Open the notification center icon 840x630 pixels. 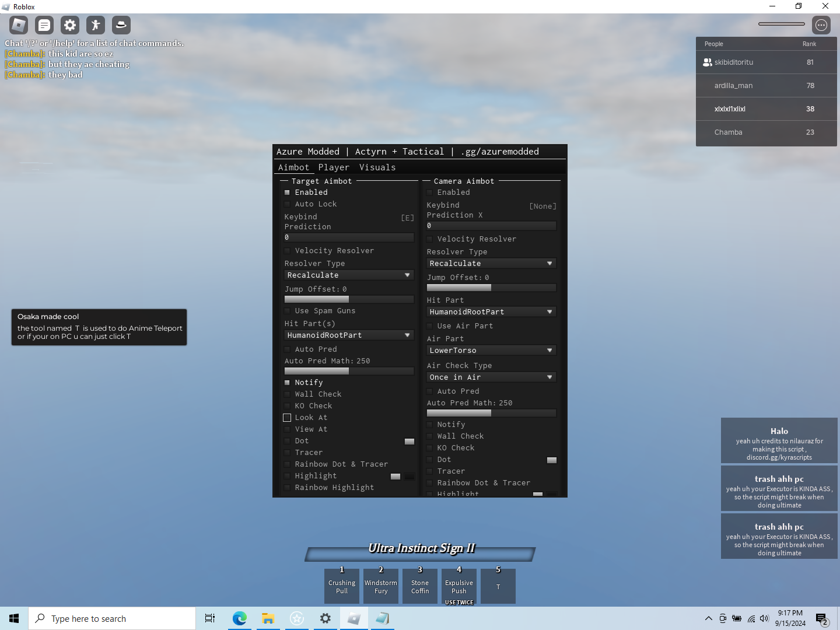821,619
